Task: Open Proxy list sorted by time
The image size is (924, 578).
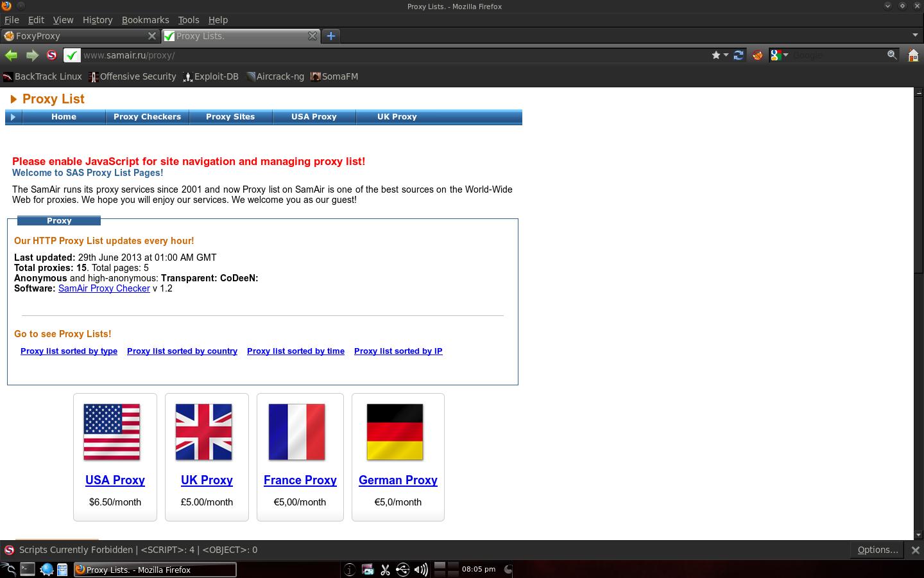Action: [x=296, y=351]
